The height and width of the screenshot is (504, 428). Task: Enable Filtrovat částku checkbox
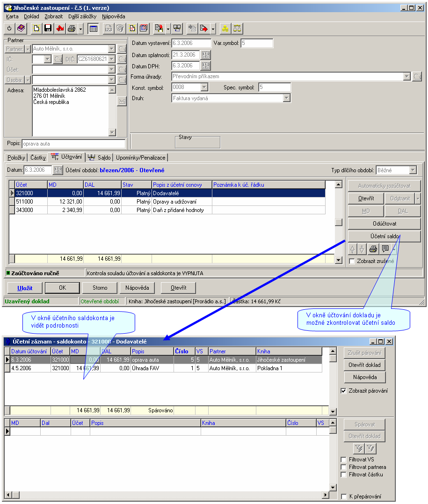343,475
